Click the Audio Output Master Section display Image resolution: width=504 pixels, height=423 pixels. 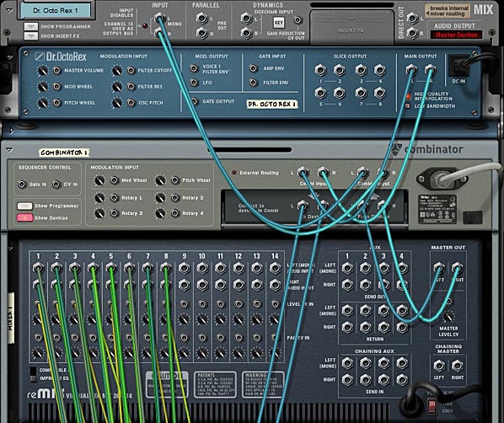pyautogui.click(x=457, y=35)
